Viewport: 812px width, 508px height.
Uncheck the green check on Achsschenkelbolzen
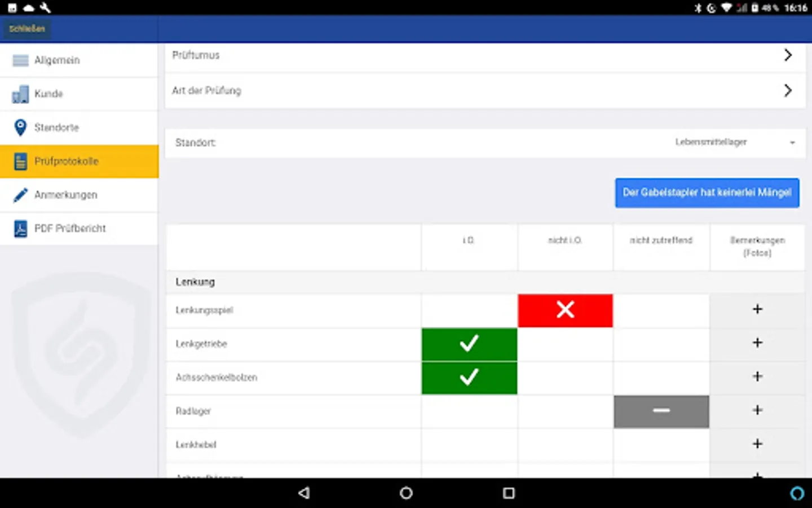469,378
